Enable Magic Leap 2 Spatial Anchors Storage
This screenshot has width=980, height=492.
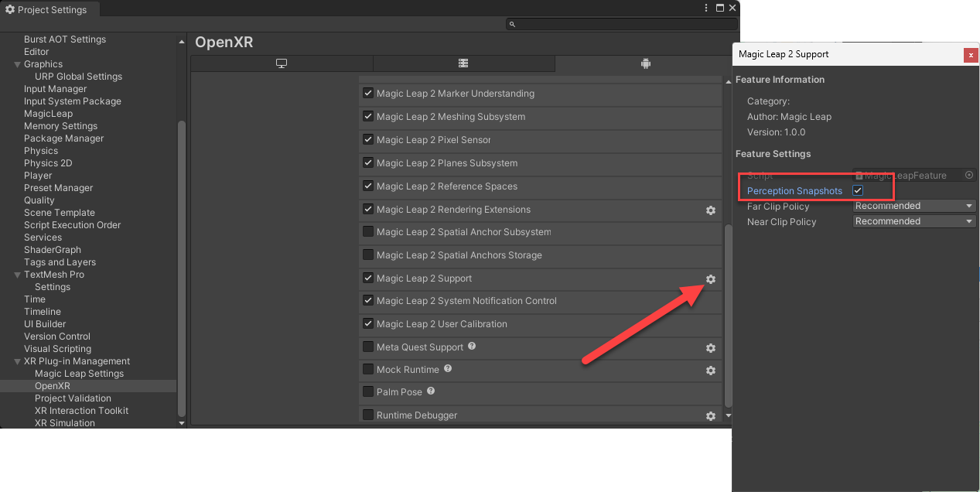pos(368,255)
